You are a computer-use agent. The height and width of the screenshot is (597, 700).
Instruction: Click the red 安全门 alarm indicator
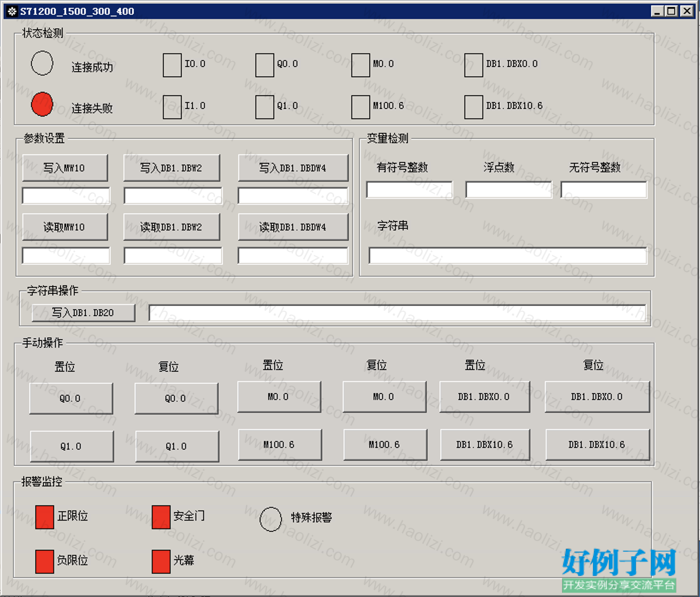click(161, 517)
